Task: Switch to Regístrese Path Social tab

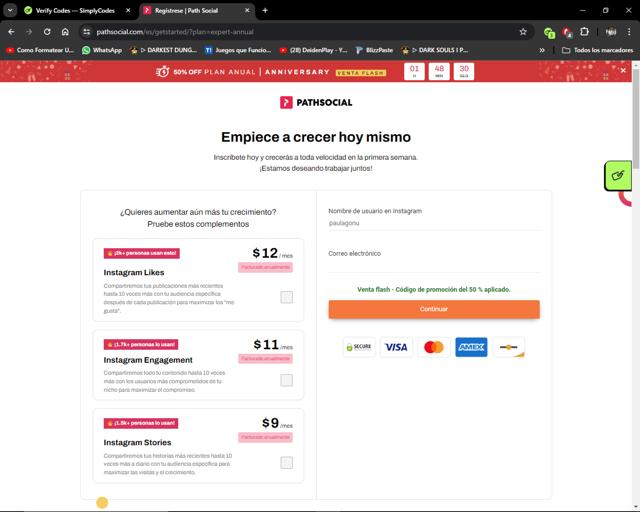Action: tap(197, 11)
